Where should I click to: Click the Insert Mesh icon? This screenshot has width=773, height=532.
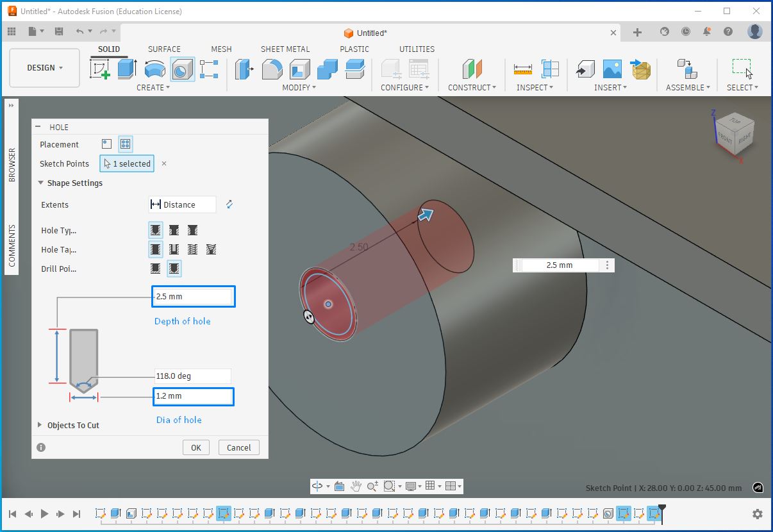click(x=641, y=69)
